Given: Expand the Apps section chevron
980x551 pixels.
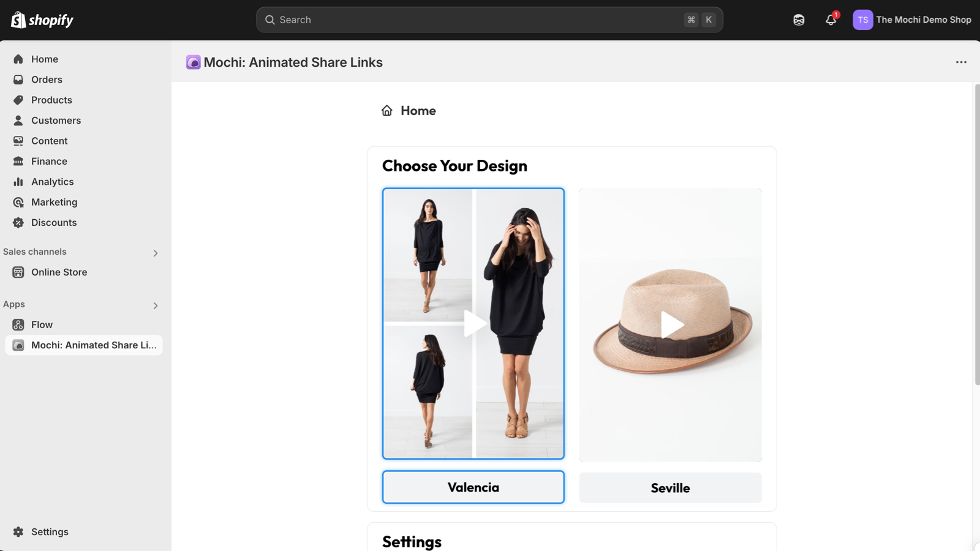Looking at the screenshot, I should pos(156,305).
